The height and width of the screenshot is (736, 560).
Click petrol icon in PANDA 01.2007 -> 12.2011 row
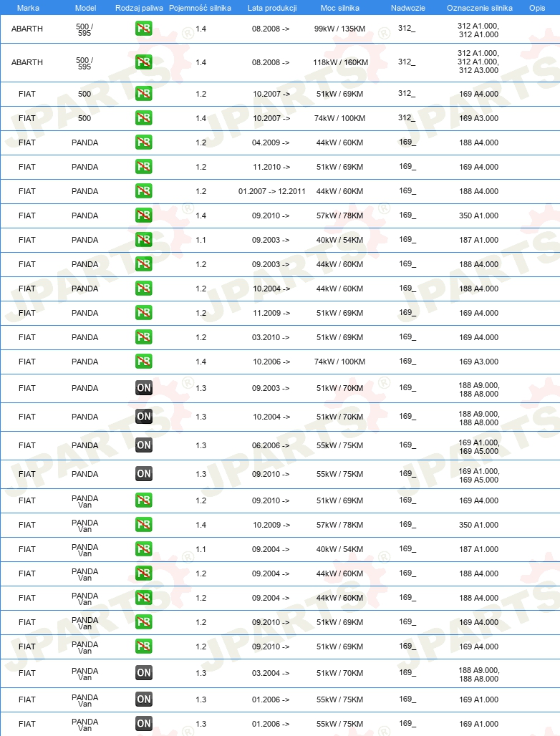coord(144,191)
